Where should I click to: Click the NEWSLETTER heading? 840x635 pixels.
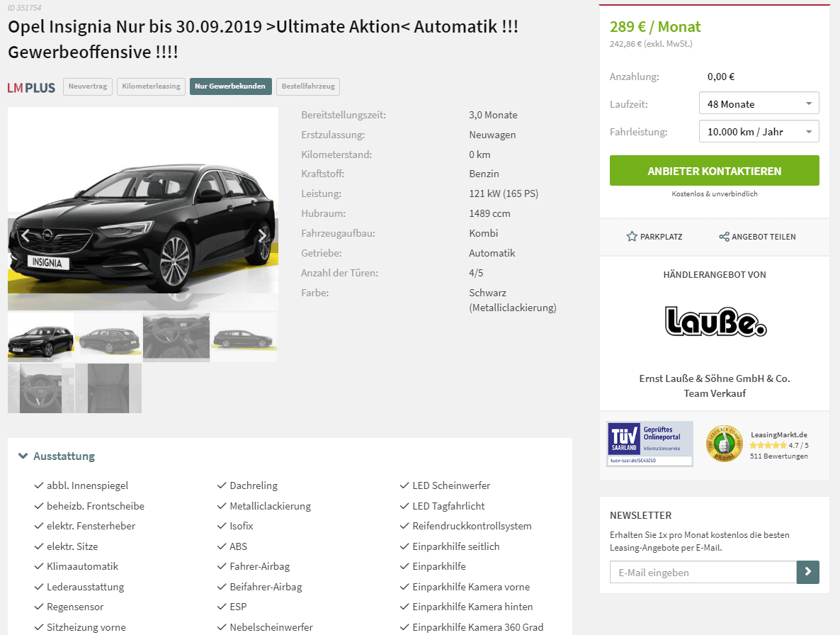tap(640, 515)
